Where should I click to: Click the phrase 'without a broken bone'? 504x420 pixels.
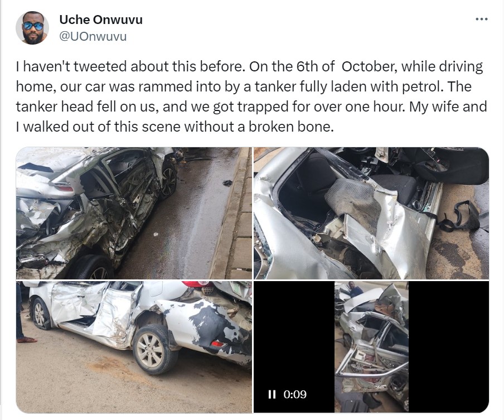258,127
